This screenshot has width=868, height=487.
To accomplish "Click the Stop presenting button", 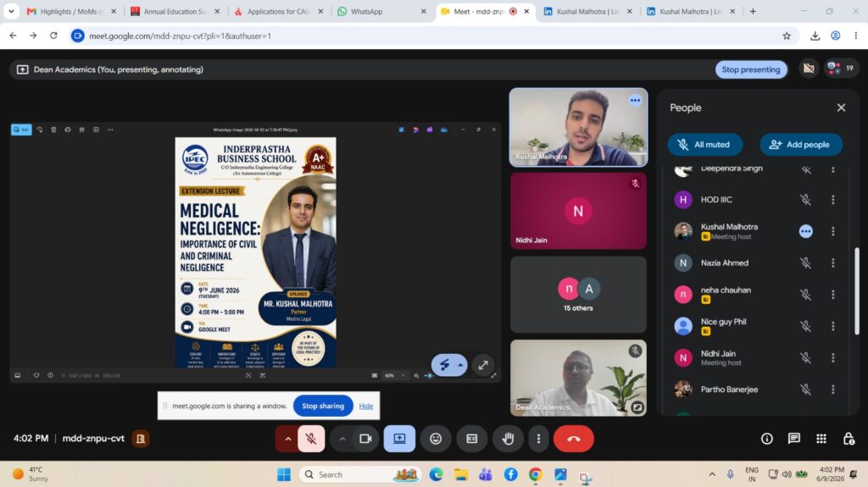I will (751, 69).
